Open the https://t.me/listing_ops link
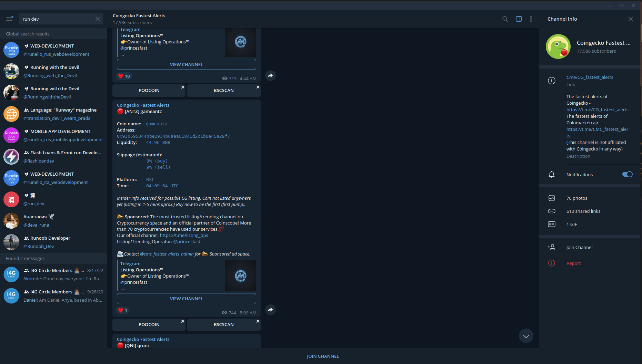Image resolution: width=642 pixels, height=364 pixels. tap(184, 235)
